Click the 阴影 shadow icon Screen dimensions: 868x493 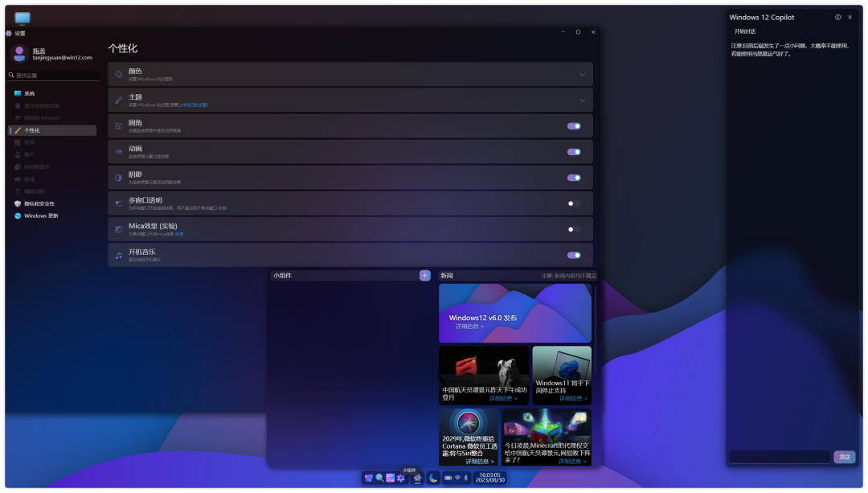[118, 178]
